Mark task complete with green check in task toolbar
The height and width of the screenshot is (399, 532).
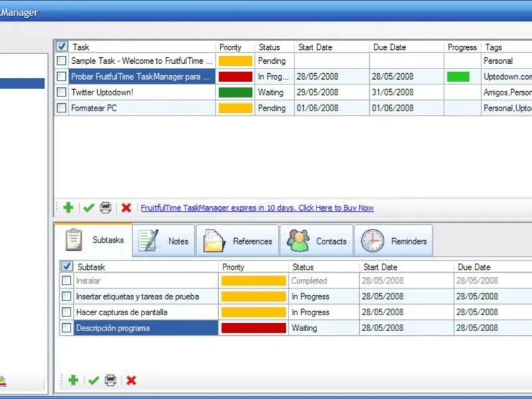pyautogui.click(x=88, y=207)
